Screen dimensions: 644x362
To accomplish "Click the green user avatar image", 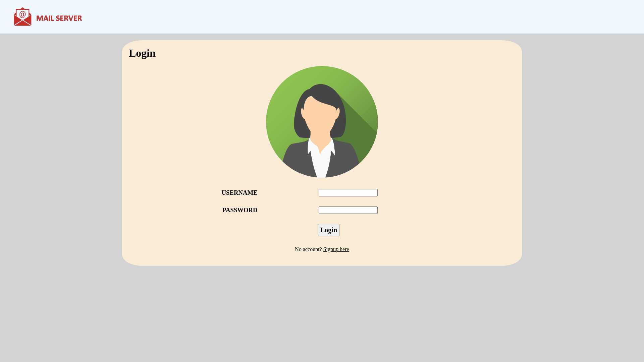I will 322,122.
